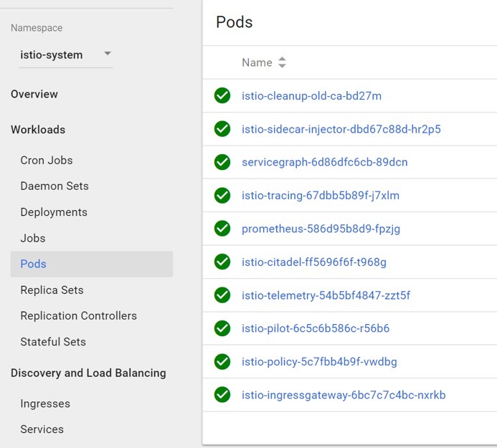Image resolution: width=497 pixels, height=448 pixels.
Task: Open the Workloads section
Action: (38, 130)
